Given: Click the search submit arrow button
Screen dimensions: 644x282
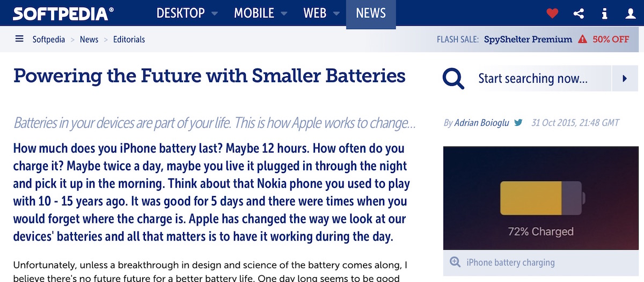Looking at the screenshot, I should click(625, 79).
